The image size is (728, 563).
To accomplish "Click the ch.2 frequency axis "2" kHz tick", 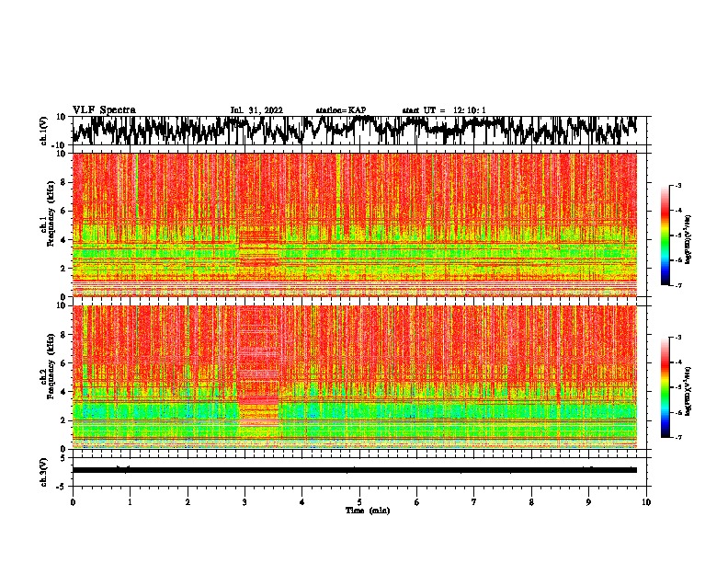I will pos(64,420).
